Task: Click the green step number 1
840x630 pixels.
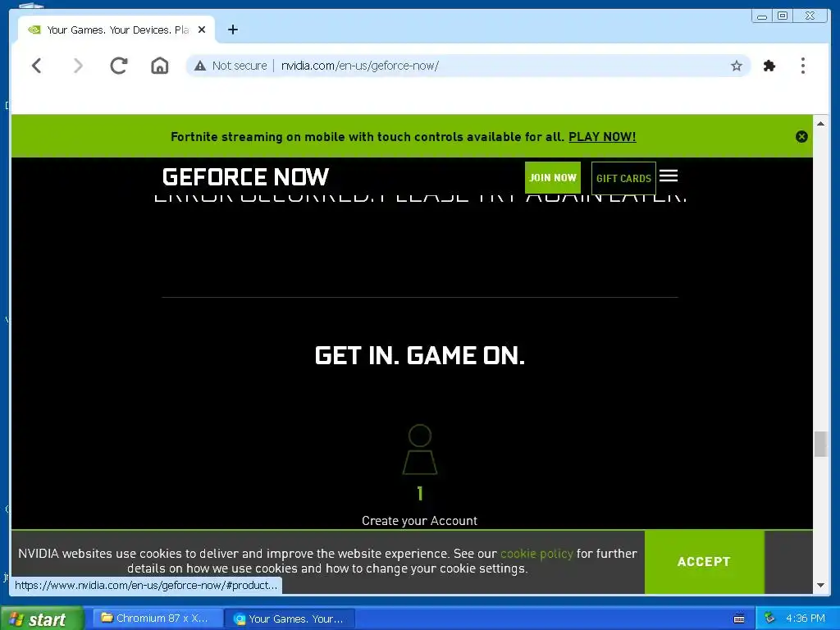Action: [x=420, y=493]
